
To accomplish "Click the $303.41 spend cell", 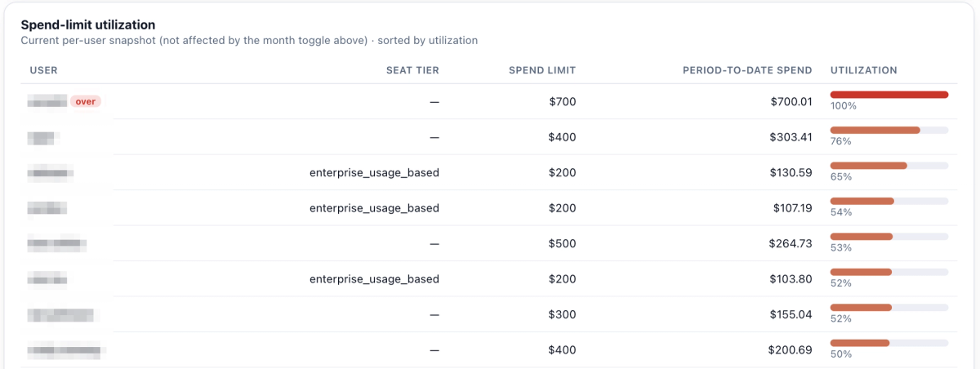I will pyautogui.click(x=791, y=137).
